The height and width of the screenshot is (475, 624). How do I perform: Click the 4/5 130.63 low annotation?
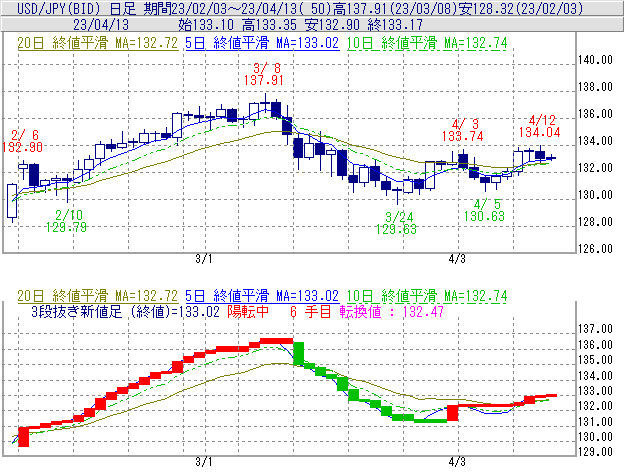pos(484,210)
